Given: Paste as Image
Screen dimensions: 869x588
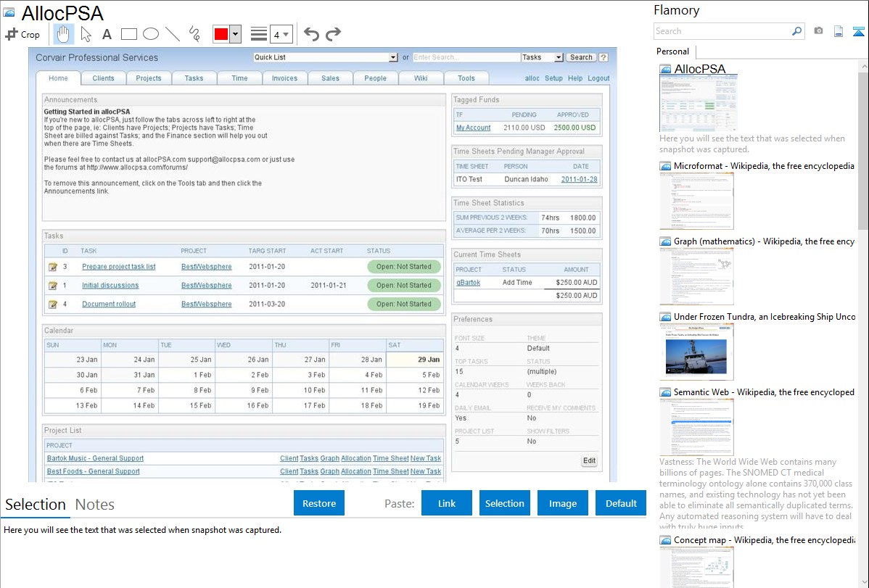Looking at the screenshot, I should (562, 503).
